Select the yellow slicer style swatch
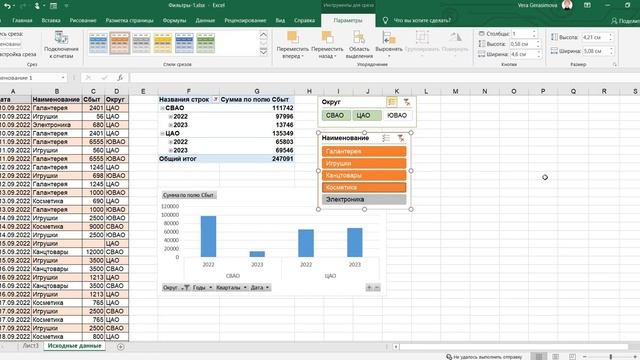 [162, 43]
